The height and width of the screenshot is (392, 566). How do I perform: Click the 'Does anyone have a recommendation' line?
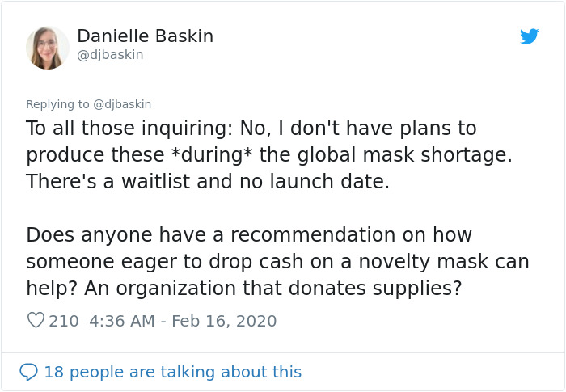(211, 235)
